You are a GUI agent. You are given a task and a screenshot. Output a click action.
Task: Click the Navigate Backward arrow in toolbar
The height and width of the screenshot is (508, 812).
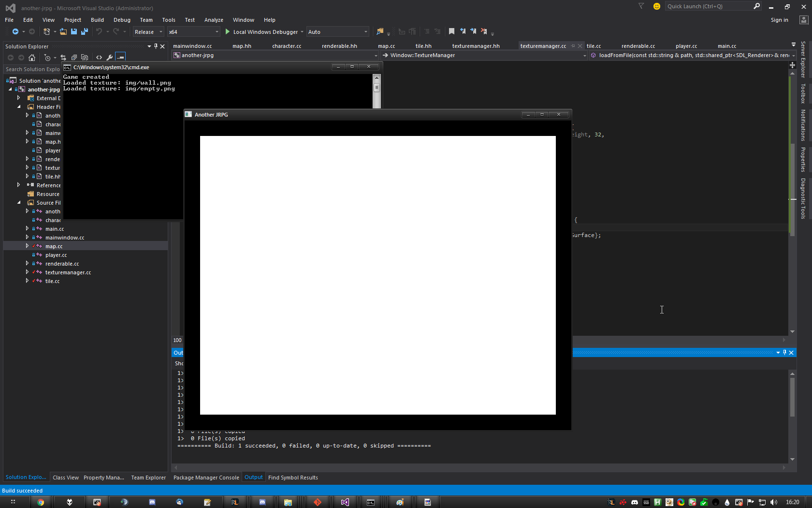coord(15,31)
